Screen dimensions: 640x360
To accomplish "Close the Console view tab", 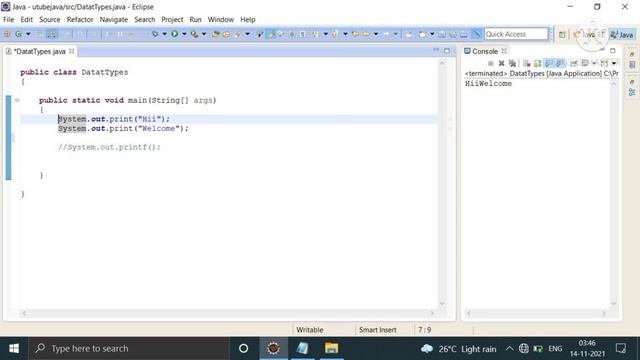I will tap(504, 51).
